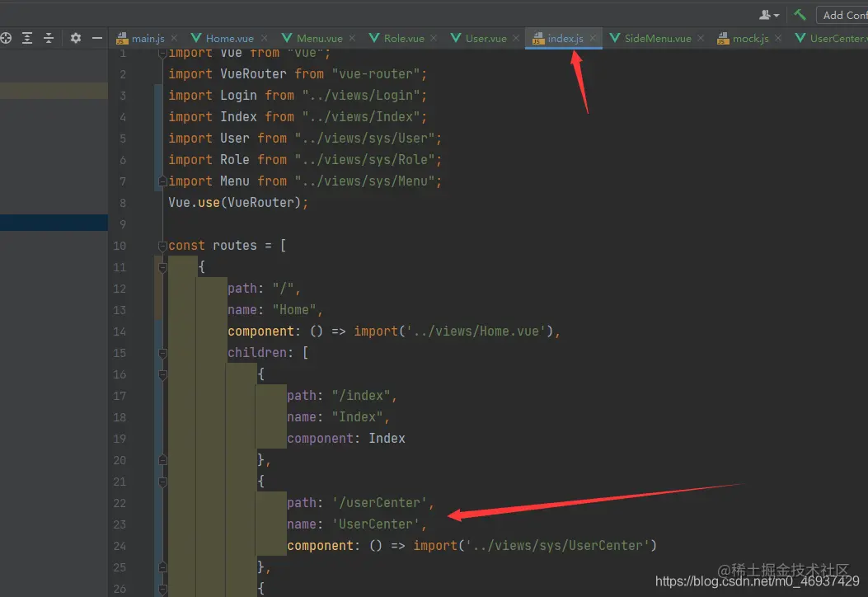
Task: Click the green Build hammer icon
Action: coord(800,15)
